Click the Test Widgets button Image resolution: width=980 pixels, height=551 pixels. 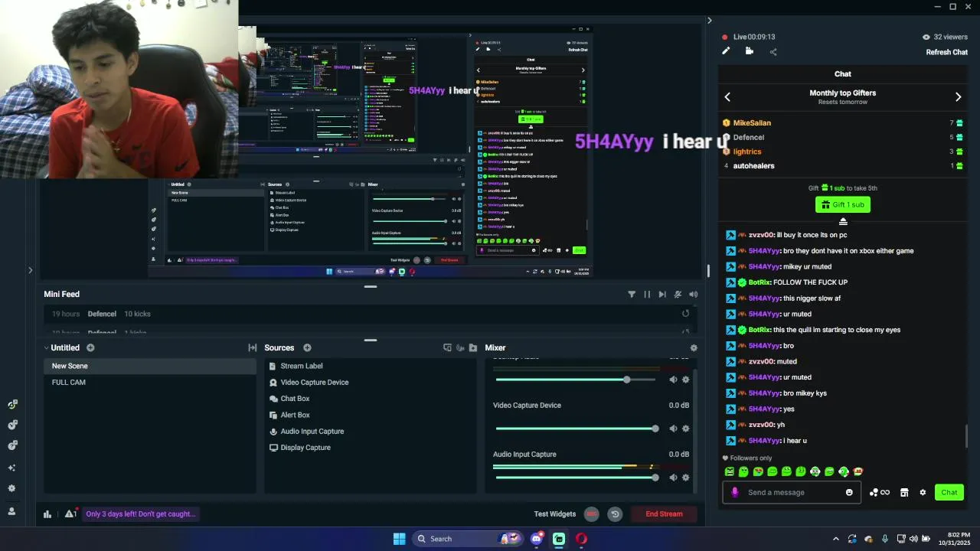coord(555,514)
